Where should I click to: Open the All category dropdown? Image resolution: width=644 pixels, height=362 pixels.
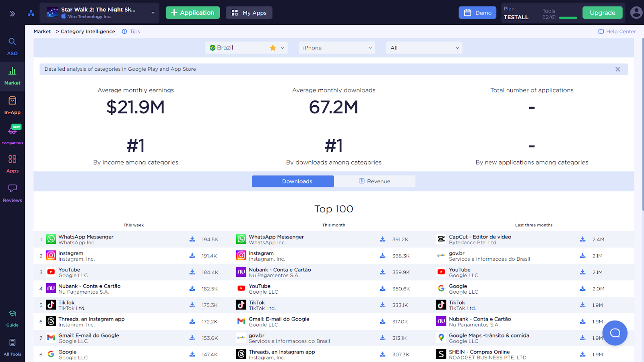pyautogui.click(x=424, y=48)
